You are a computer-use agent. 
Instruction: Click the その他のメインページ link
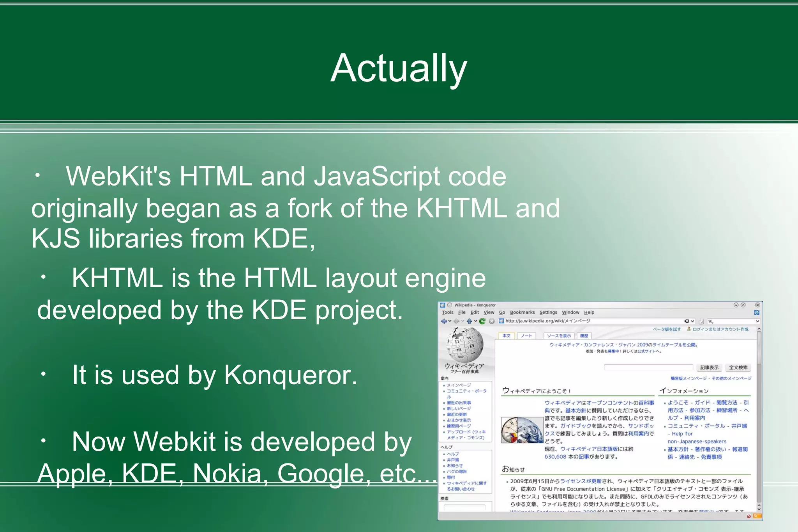click(x=731, y=378)
